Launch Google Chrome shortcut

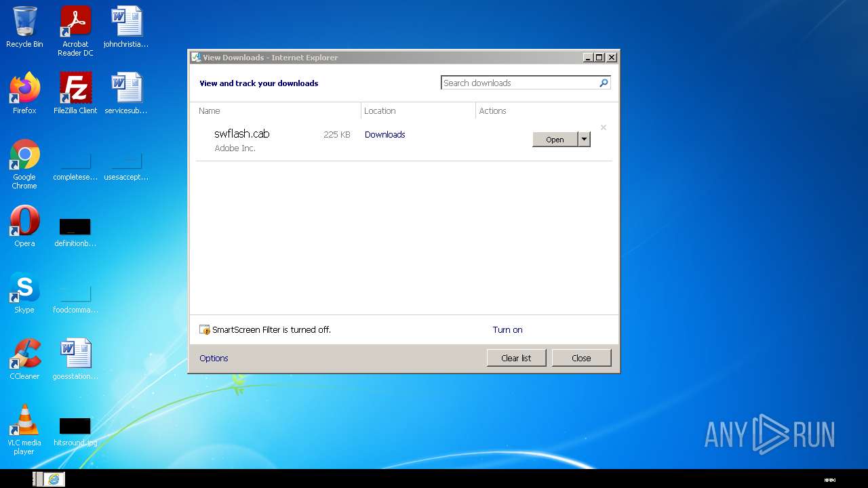[24, 164]
